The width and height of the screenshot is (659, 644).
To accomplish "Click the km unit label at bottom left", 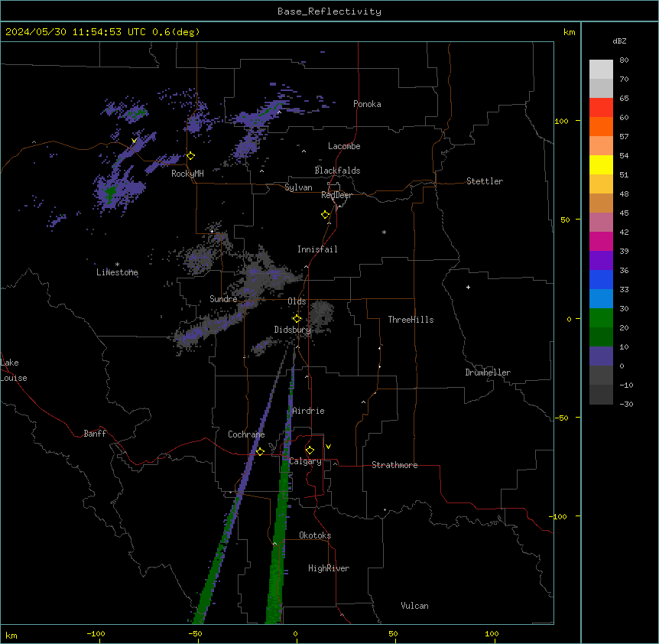I will [x=11, y=636].
